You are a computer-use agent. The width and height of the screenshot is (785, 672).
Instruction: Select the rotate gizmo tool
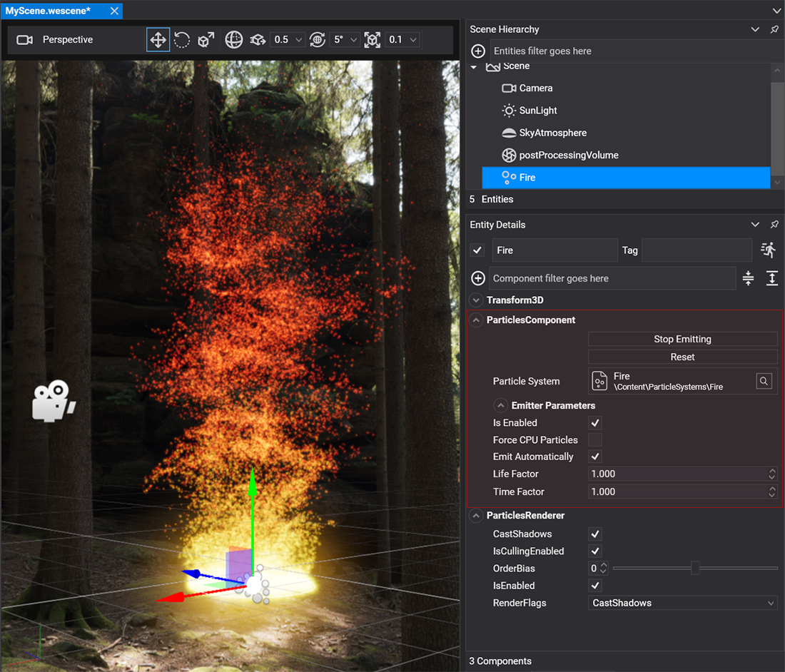pos(182,40)
